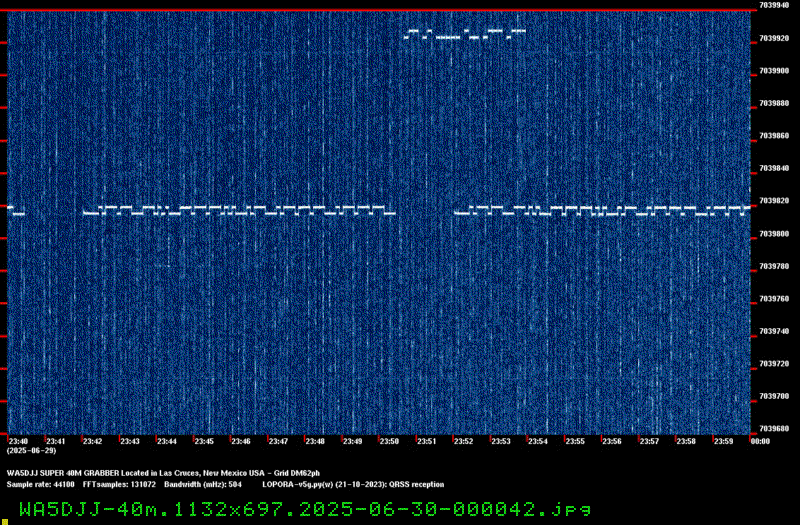Select the 23:55 time axis label

(575, 441)
